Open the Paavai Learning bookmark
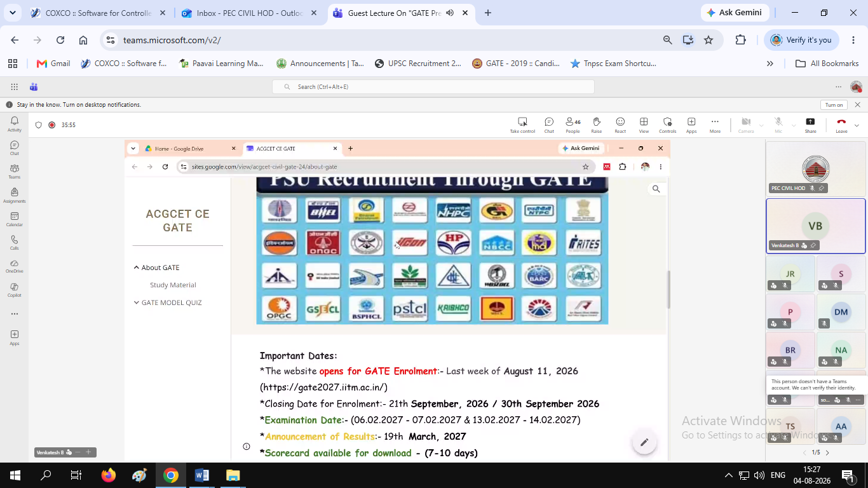Screen dimensions: 868x488 point(221,64)
